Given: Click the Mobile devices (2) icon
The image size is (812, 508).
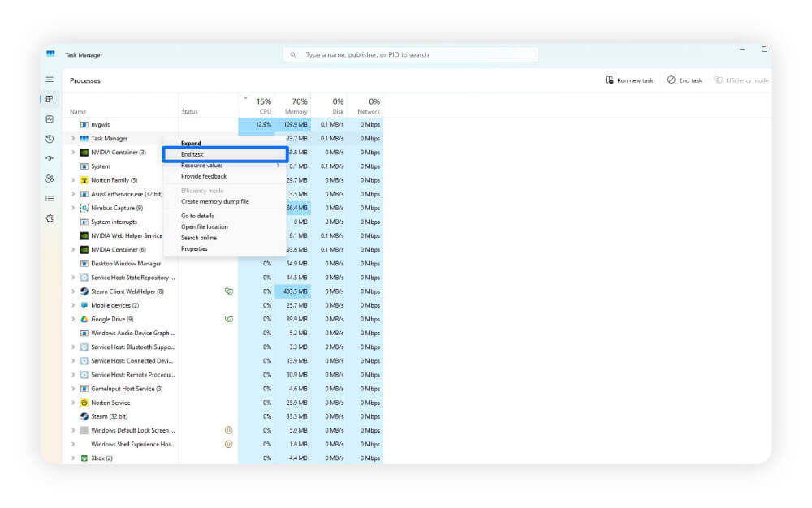Looking at the screenshot, I should (x=84, y=305).
